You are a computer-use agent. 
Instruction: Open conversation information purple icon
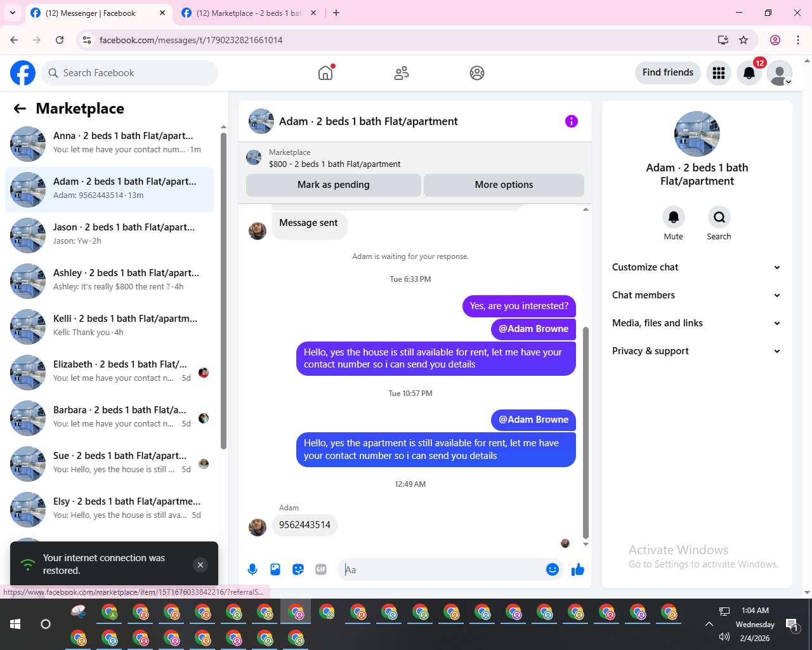click(x=572, y=121)
